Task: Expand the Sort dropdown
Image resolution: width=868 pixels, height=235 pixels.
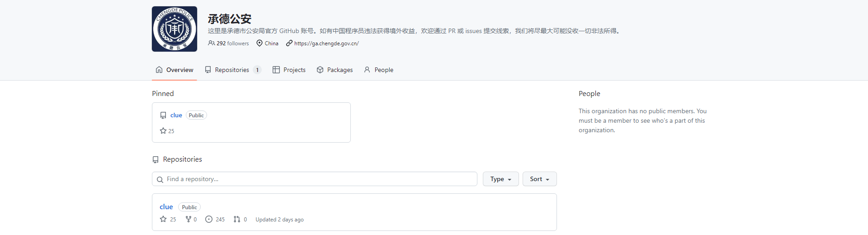Action: [x=540, y=179]
